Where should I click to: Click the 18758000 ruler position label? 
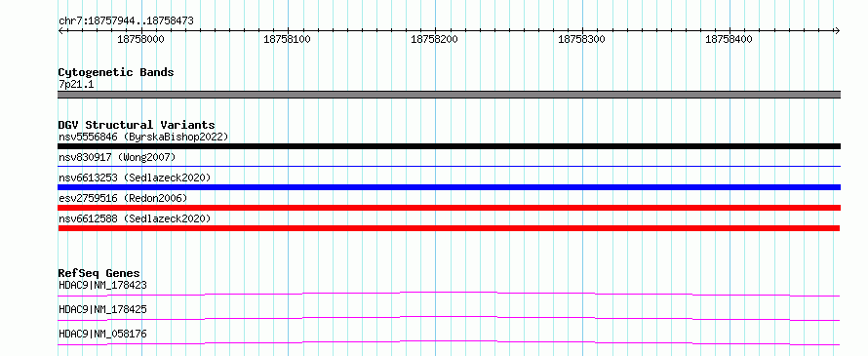140,39
